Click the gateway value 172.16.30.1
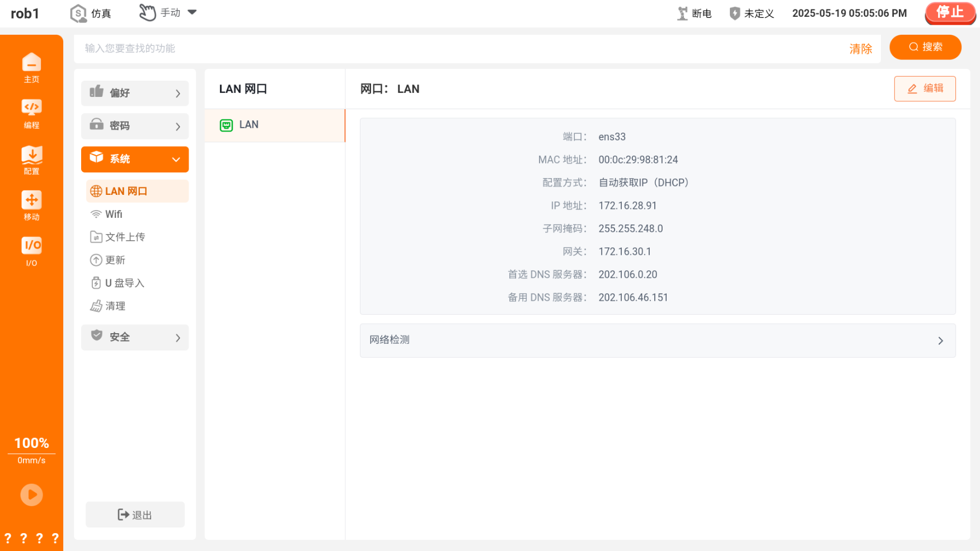Viewport: 980px width, 551px height. 625,251
